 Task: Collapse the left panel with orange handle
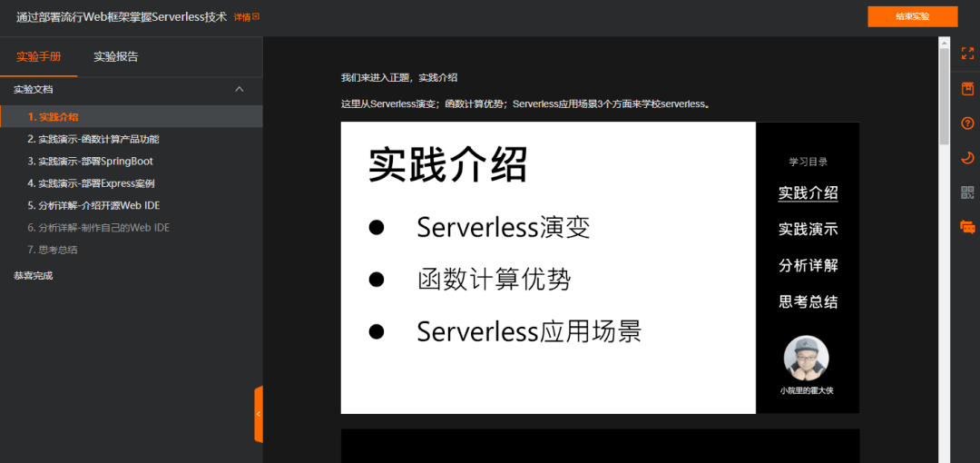[259, 414]
